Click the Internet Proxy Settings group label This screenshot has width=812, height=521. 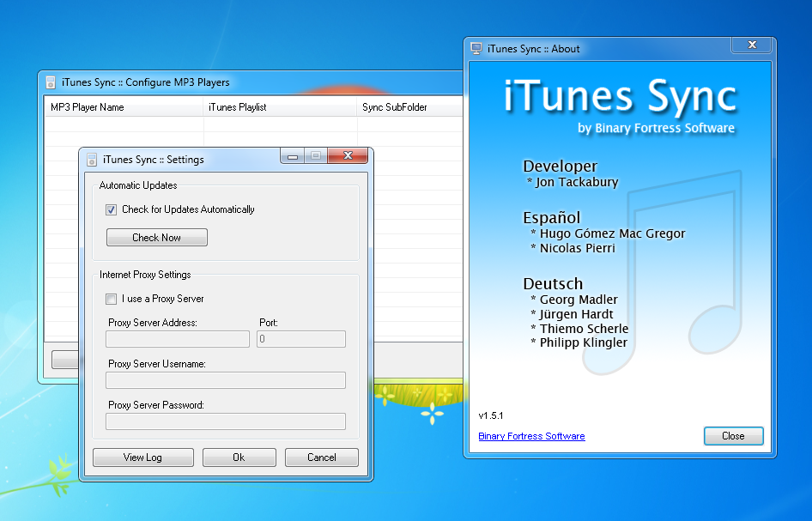point(145,275)
